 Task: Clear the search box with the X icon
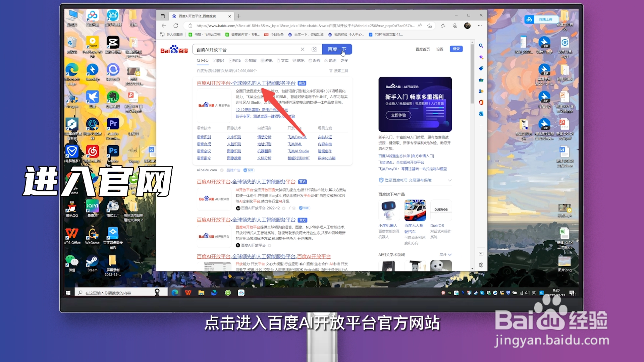pos(303,49)
